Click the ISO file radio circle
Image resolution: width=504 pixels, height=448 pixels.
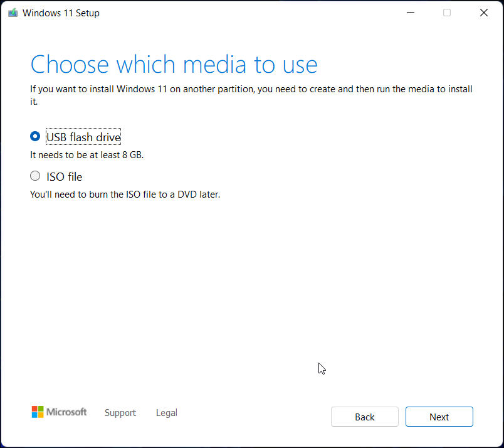[x=35, y=176]
